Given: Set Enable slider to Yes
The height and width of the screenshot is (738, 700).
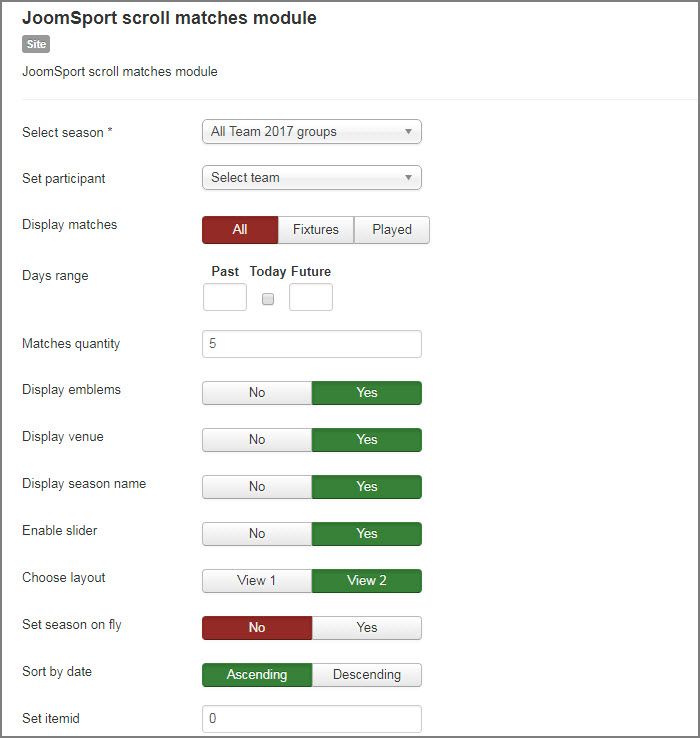Looking at the screenshot, I should [x=367, y=534].
